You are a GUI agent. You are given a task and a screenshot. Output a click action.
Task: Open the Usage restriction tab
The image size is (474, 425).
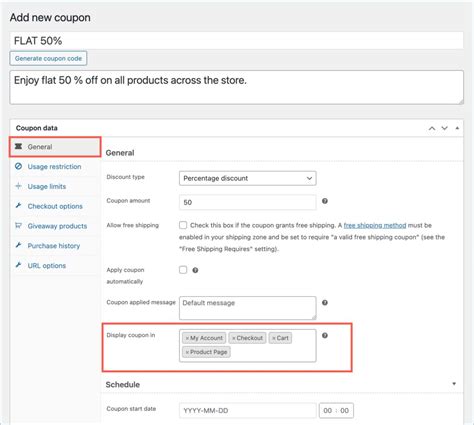click(x=55, y=167)
